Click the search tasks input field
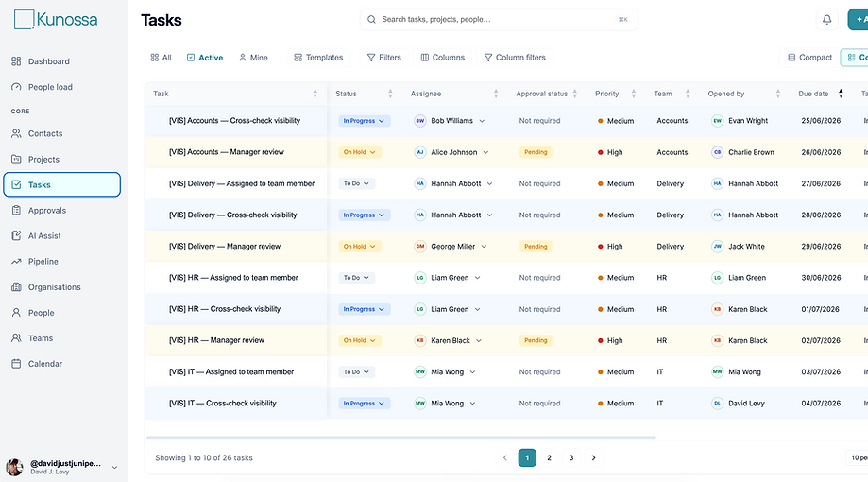Screen dimensions: 868x482 click(x=499, y=20)
